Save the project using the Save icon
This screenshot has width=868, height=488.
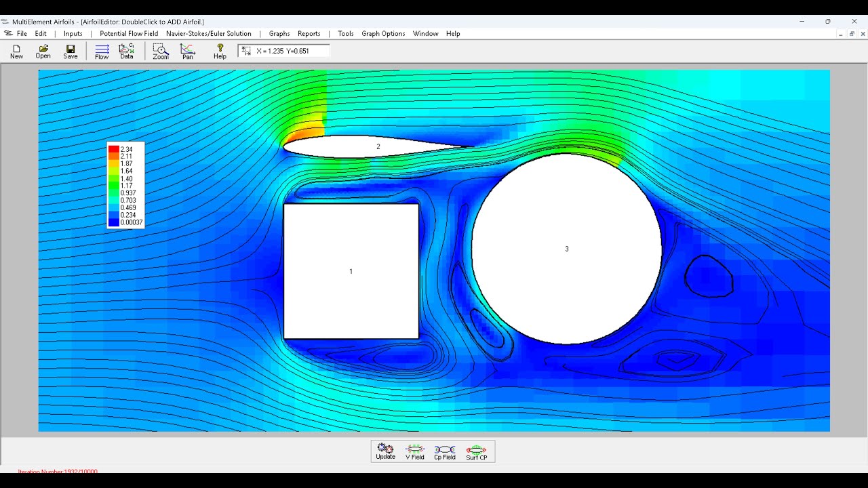coord(71,52)
